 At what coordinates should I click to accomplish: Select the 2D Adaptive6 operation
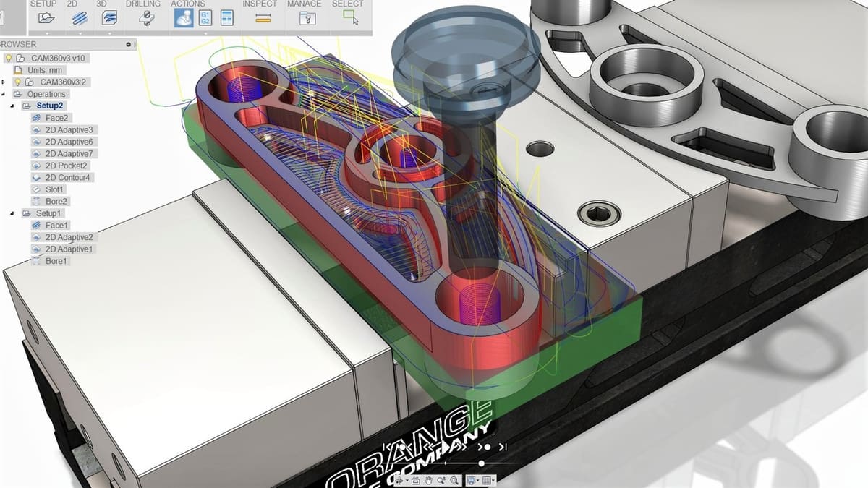coord(69,142)
